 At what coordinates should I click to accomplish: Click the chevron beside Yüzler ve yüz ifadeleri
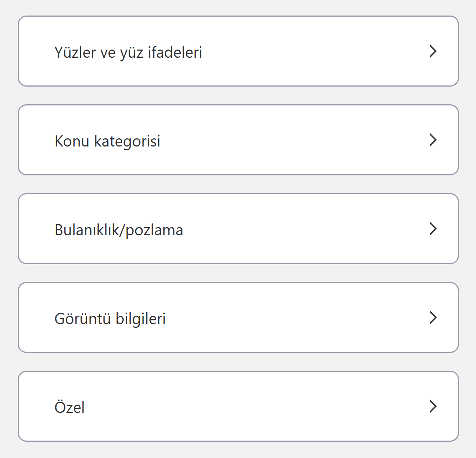coord(433,51)
